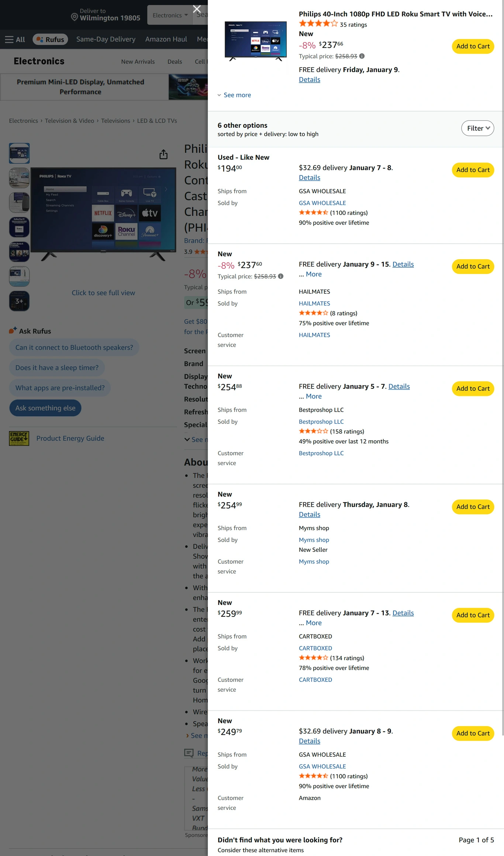Screen dimensions: 504x856
Task: Select the first product thumbnail image
Action: [x=19, y=153]
